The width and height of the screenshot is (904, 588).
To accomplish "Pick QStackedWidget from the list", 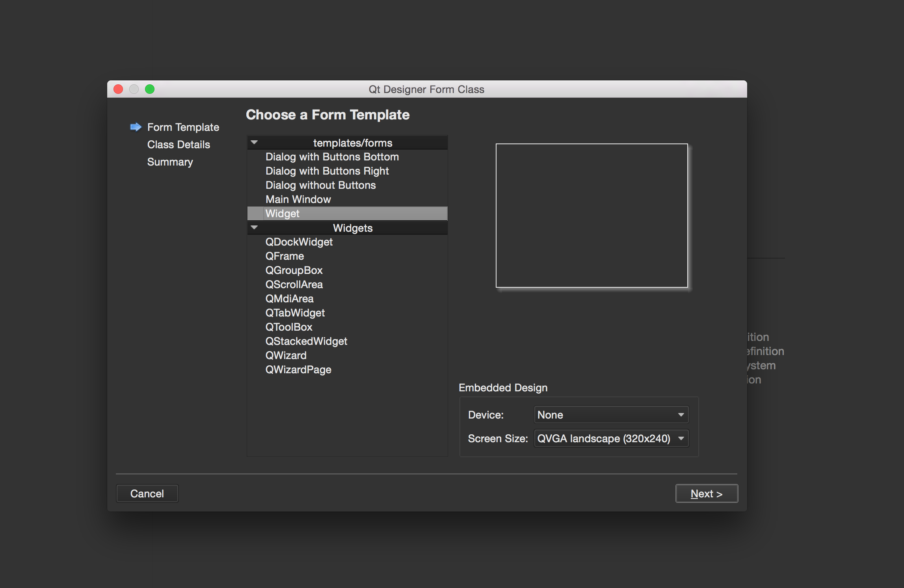I will tap(306, 341).
